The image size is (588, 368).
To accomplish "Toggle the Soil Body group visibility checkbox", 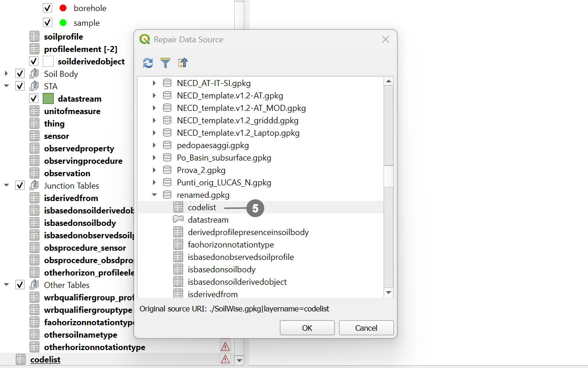I will pos(20,74).
